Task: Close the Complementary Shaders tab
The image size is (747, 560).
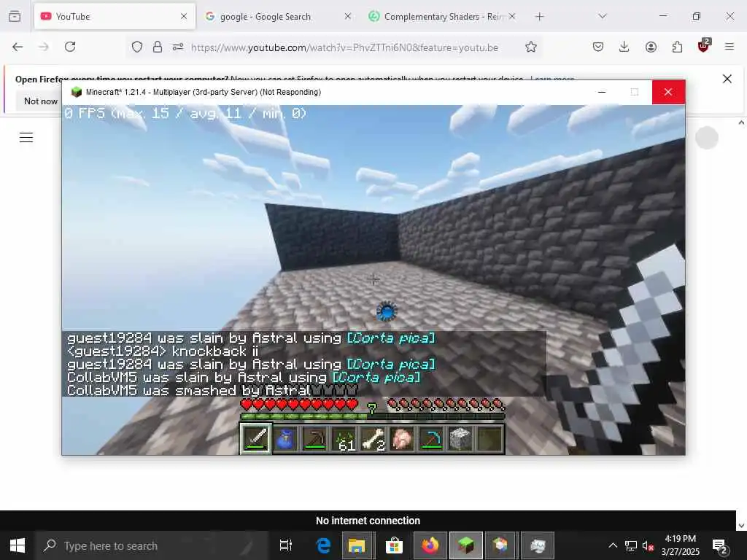Action: coord(511,16)
